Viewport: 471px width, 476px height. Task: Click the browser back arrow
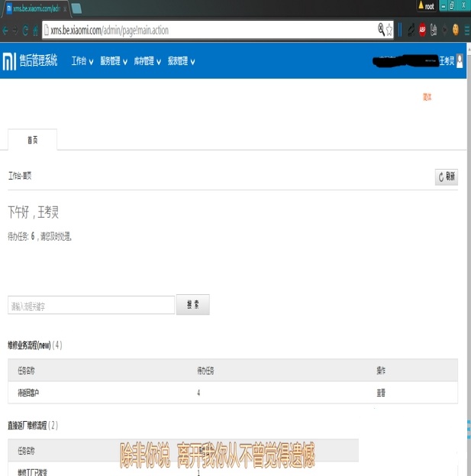tap(5, 31)
